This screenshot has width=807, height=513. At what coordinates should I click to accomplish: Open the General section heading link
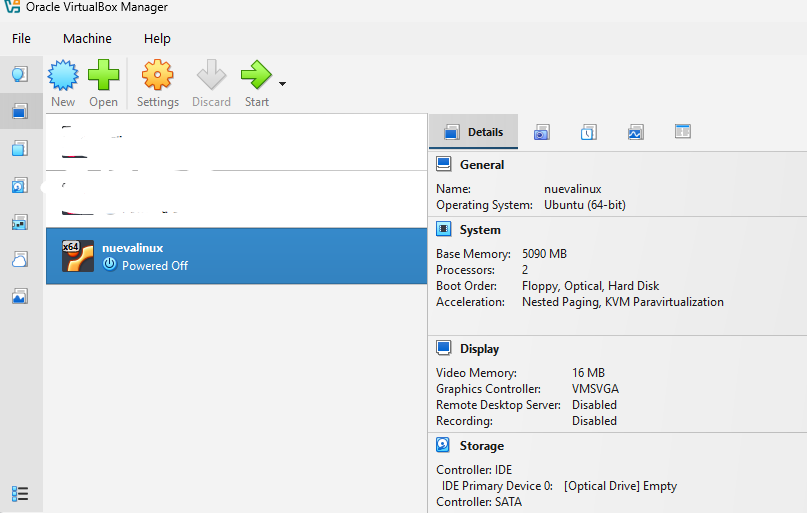[482, 165]
